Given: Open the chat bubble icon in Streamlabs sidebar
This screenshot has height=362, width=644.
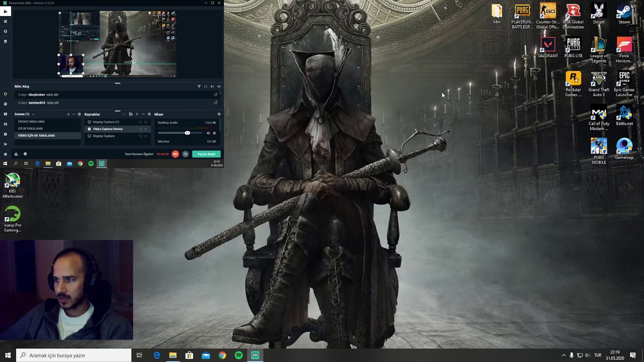Looking at the screenshot, I should (6, 31).
